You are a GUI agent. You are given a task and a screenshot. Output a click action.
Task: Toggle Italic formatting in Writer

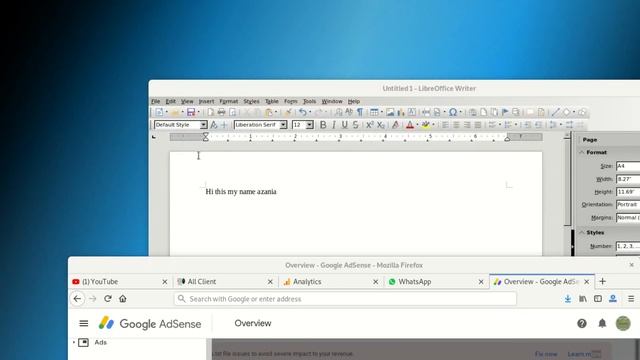(x=334, y=125)
